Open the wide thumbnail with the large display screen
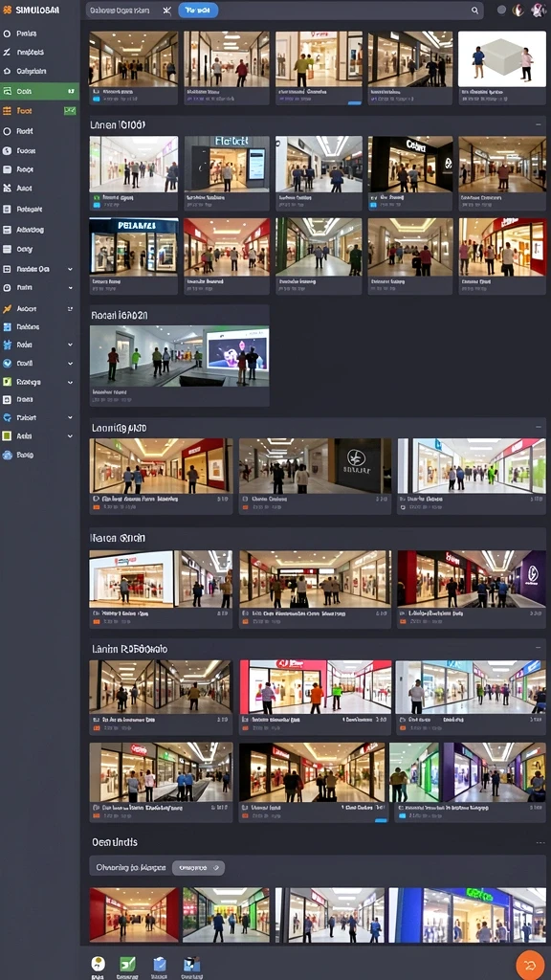 [x=179, y=356]
